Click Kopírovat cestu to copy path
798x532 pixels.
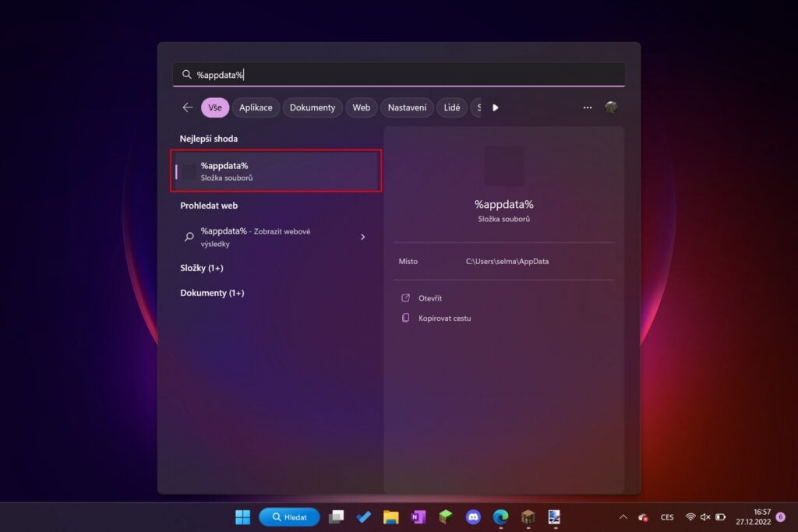(444, 318)
